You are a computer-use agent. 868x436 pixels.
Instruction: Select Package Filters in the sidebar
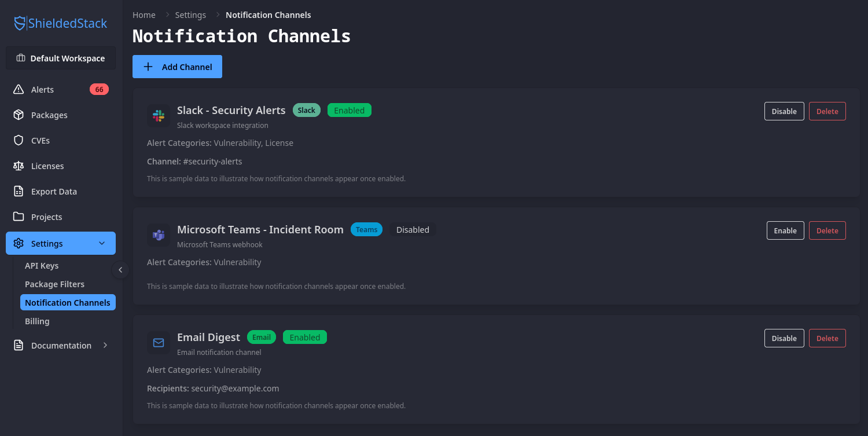(55, 284)
